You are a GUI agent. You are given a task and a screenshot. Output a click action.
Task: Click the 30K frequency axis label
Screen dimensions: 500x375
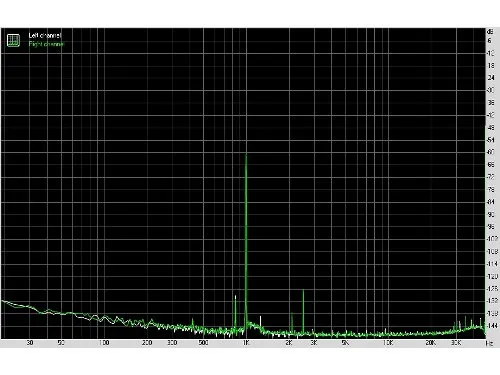(456, 343)
